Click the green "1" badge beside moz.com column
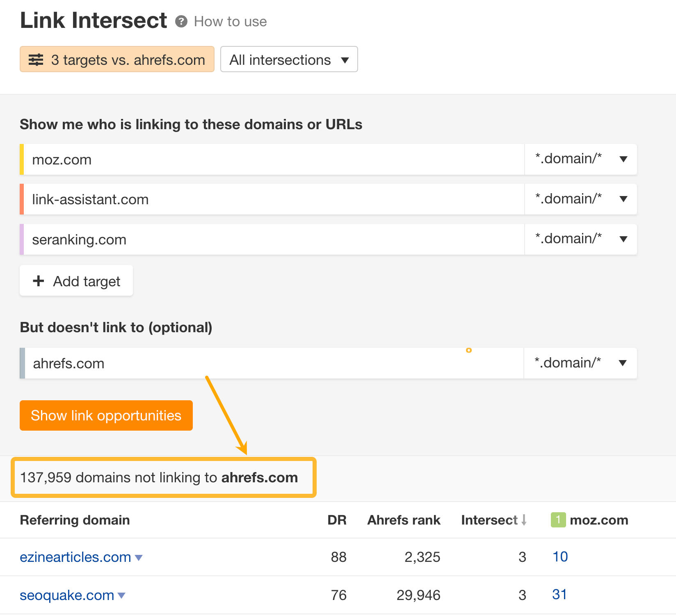The height and width of the screenshot is (616, 676). coord(559,520)
